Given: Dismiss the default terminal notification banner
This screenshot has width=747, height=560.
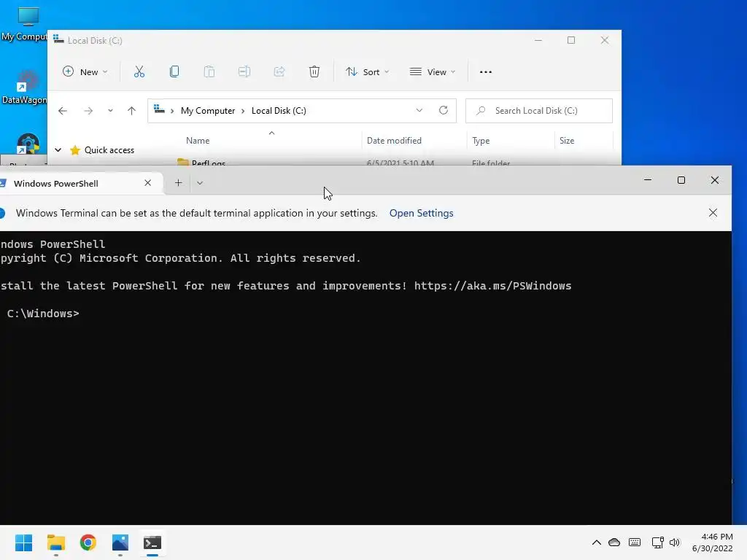Looking at the screenshot, I should pos(713,213).
